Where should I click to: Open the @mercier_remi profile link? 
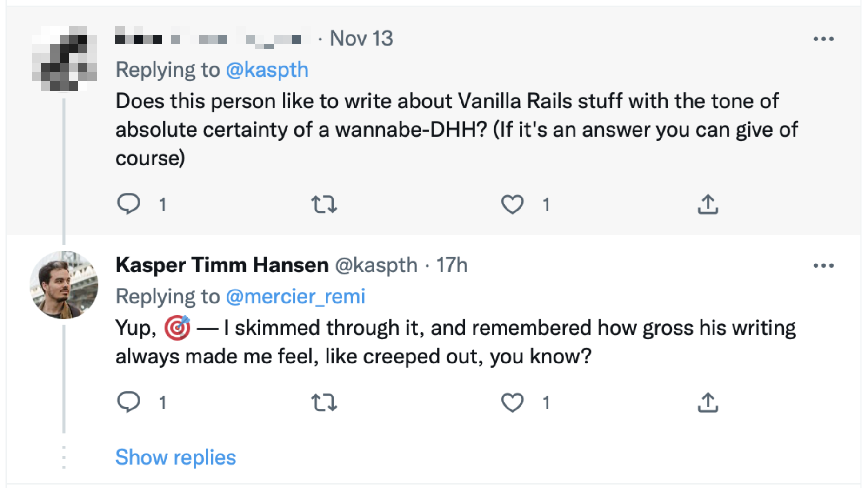295,297
